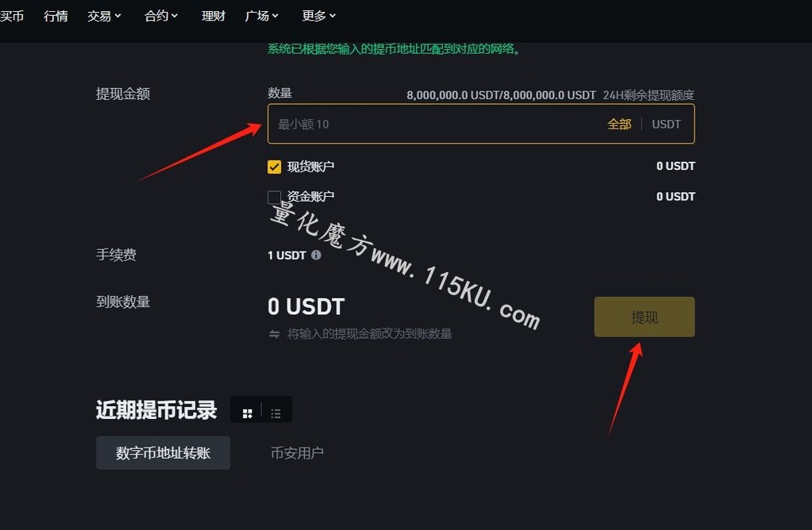Switch withdrawal records to grid view
This screenshot has width=812, height=530.
tap(248, 413)
